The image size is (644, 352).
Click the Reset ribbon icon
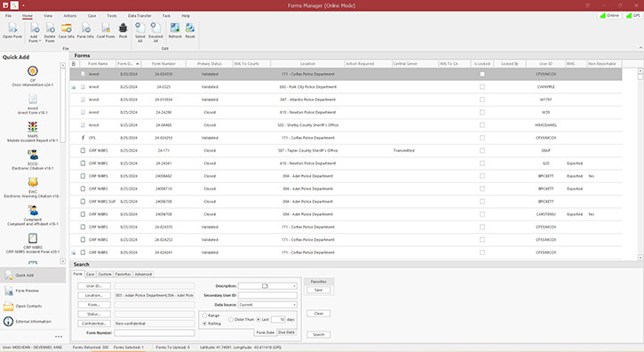pos(190,28)
